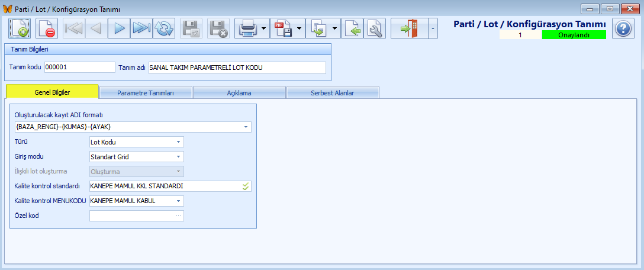Click the Tanım adı input field
This screenshot has height=270, width=644.
tap(237, 67)
